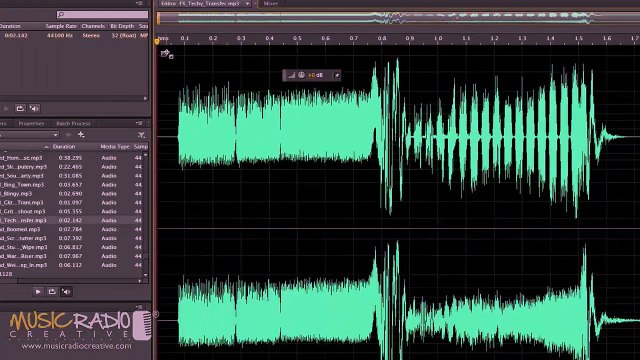This screenshot has height=360, width=640.
Task: Toggle Loop Playback in the Media Browser
Action: click(52, 291)
